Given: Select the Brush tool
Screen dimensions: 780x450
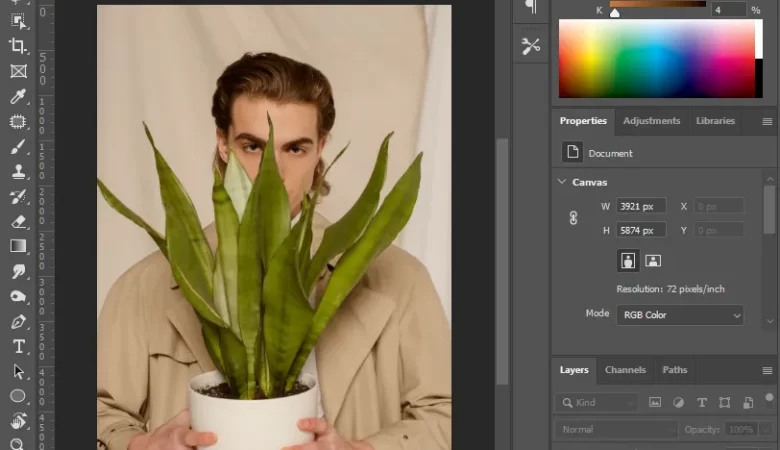Looking at the screenshot, I should (x=18, y=147).
